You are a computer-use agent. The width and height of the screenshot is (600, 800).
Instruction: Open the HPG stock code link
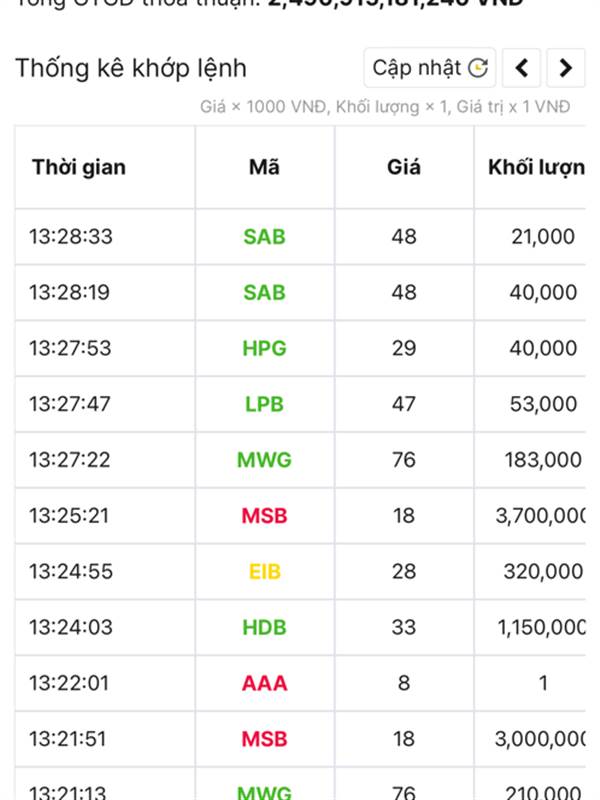coord(264,348)
